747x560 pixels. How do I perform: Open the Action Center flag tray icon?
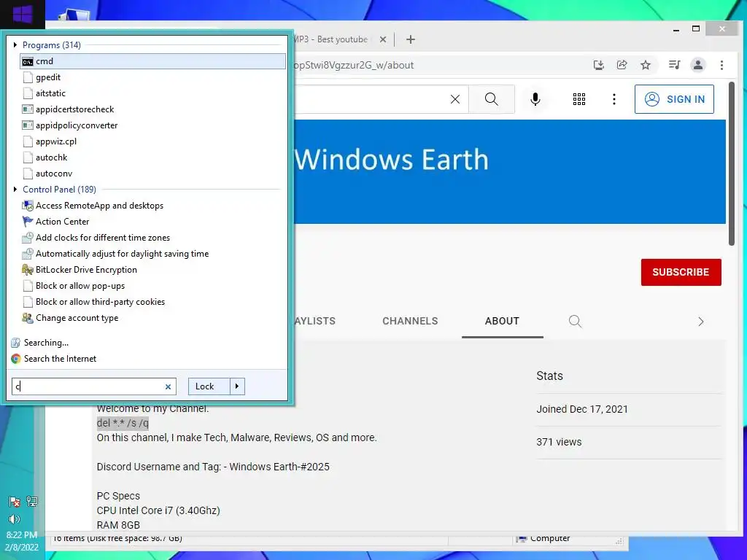[x=15, y=501]
